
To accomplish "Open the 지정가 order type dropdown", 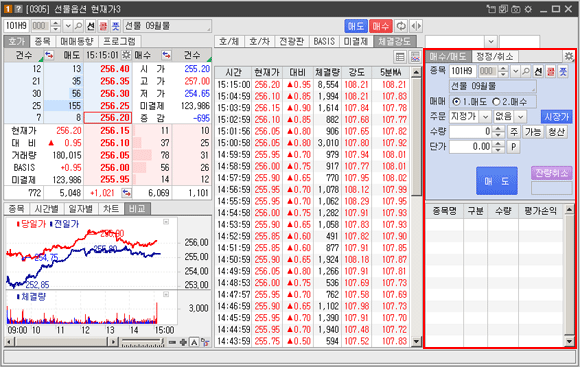I will [x=486, y=117].
